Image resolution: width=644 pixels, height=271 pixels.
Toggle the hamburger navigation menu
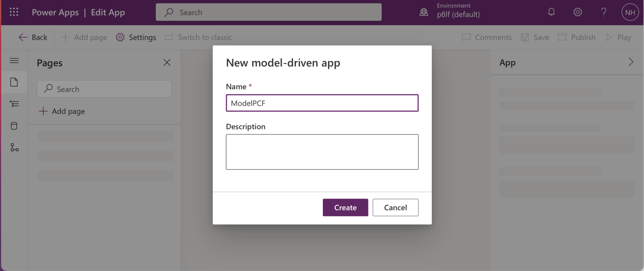pyautogui.click(x=14, y=61)
